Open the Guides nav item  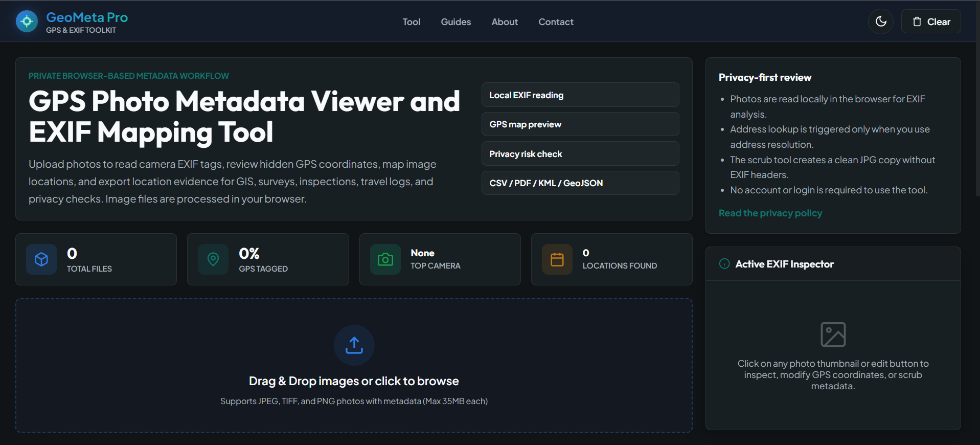click(456, 22)
